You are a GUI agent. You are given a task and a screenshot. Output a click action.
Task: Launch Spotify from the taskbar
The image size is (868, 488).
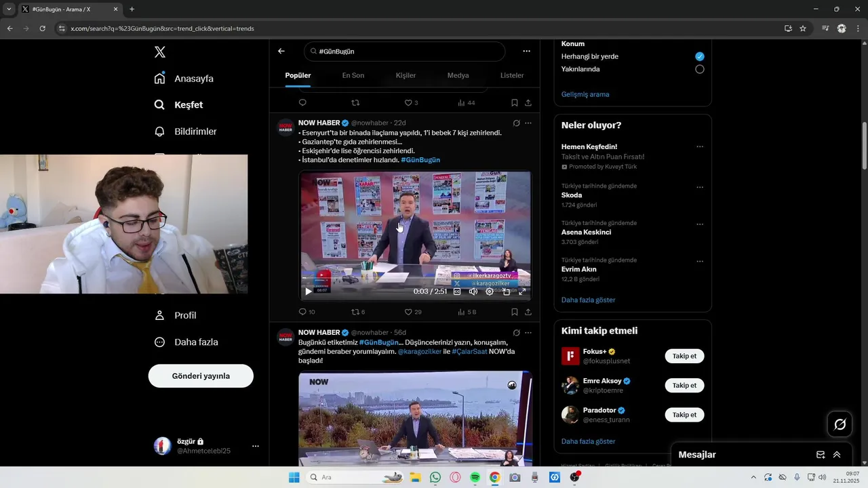click(x=475, y=477)
